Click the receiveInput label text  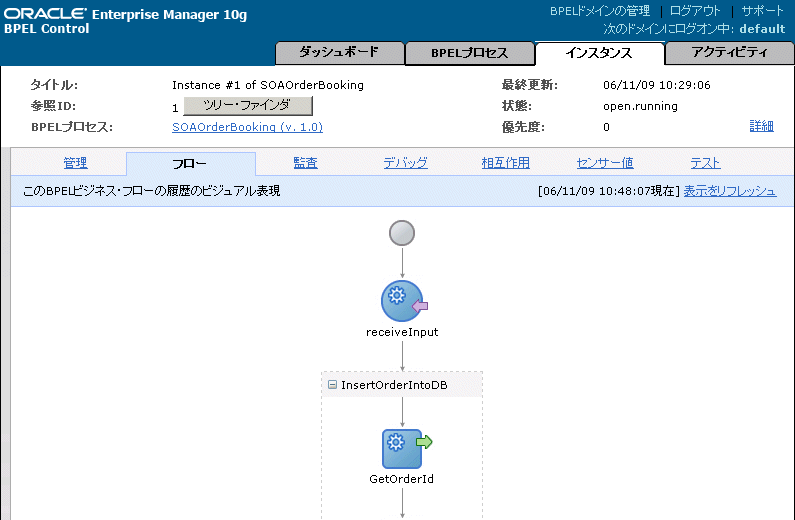(402, 332)
